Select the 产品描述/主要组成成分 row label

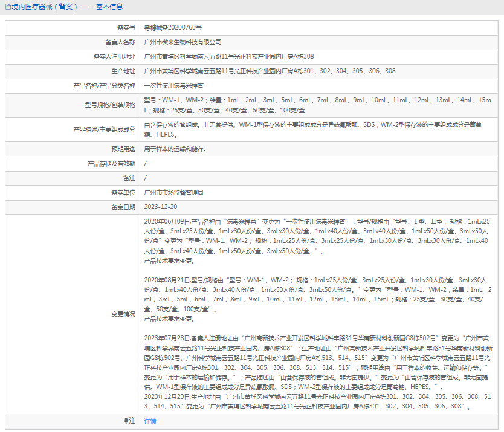104,129
